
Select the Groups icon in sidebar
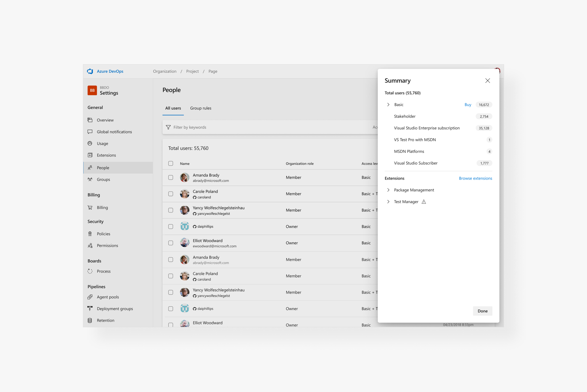click(x=90, y=179)
